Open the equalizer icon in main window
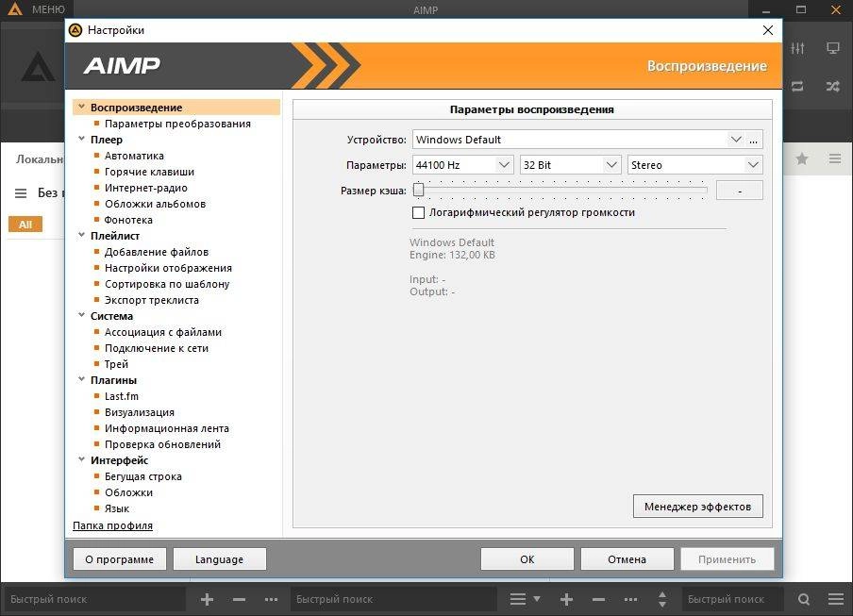This screenshot has height=616, width=853. point(797,48)
